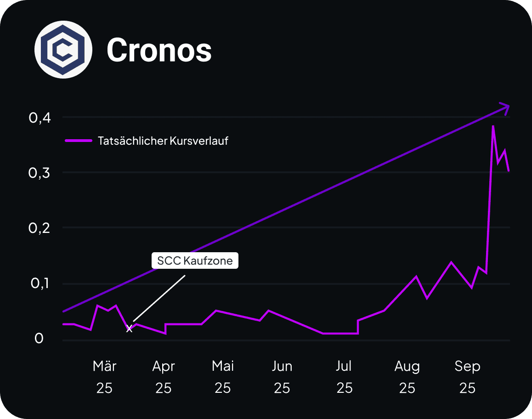The height and width of the screenshot is (419, 532).
Task: Click the 0,4 y-axis label
Action: [40, 118]
